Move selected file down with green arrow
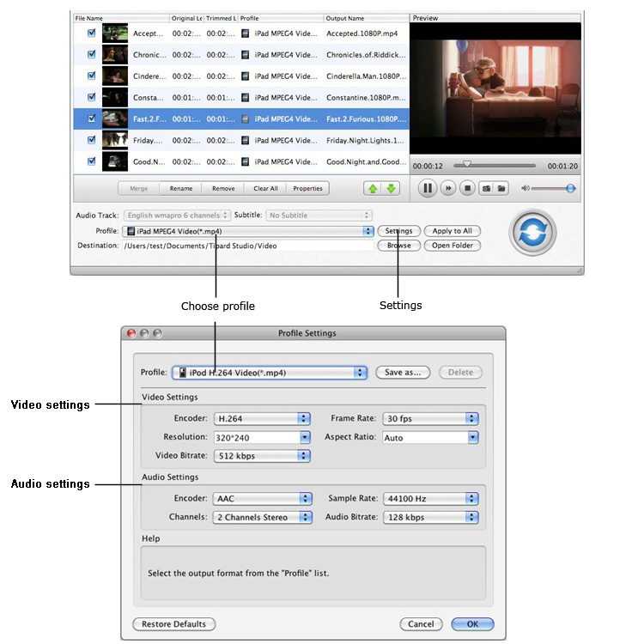The width and height of the screenshot is (644, 644). click(x=391, y=189)
